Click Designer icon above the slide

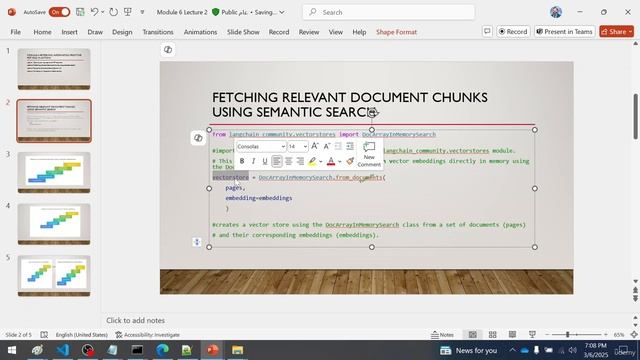pyautogui.click(x=168, y=49)
